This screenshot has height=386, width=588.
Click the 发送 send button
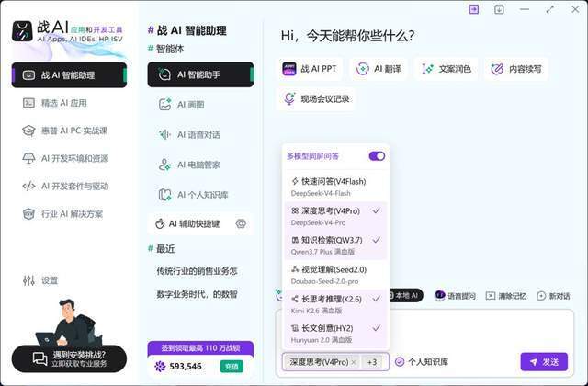click(x=544, y=361)
